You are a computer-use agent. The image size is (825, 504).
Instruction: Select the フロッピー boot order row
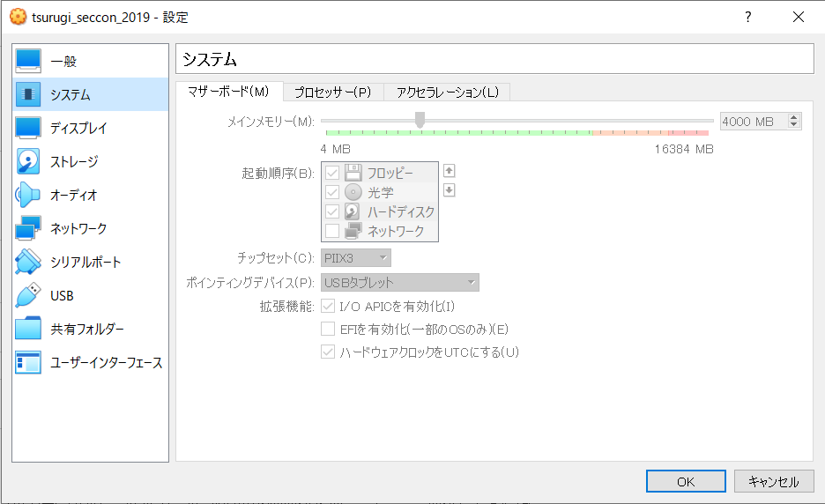tap(380, 173)
